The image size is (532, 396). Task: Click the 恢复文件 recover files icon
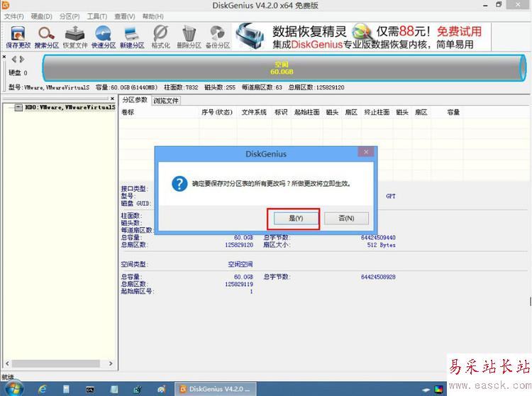coord(75,37)
